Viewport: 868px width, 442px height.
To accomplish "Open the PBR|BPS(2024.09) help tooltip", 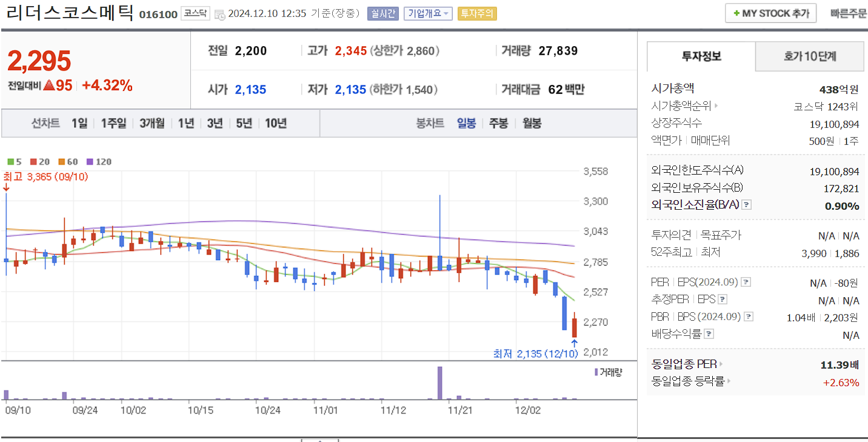I will coord(749,316).
